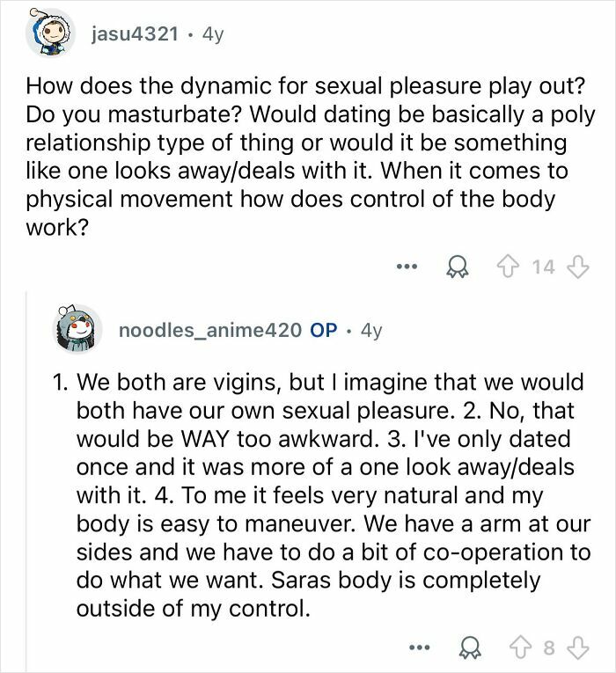
Task: Collapse reply thread via vertical thread line
Action: [x=26, y=480]
